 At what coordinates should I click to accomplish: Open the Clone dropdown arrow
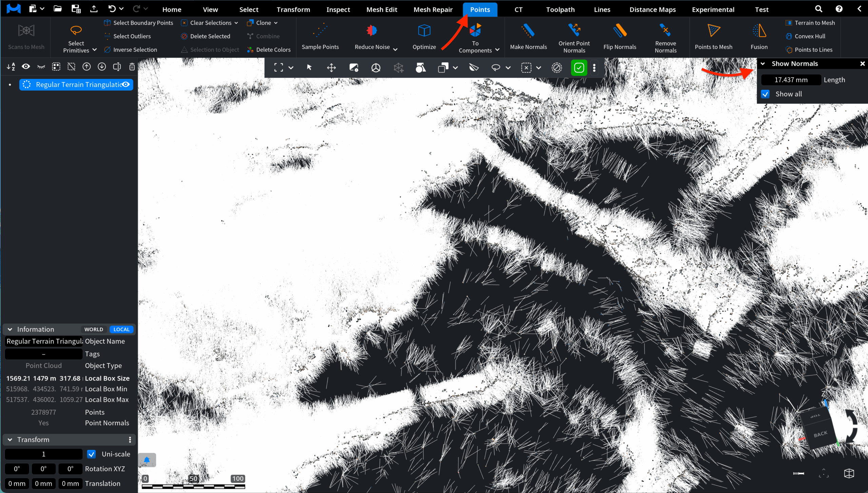tap(276, 23)
